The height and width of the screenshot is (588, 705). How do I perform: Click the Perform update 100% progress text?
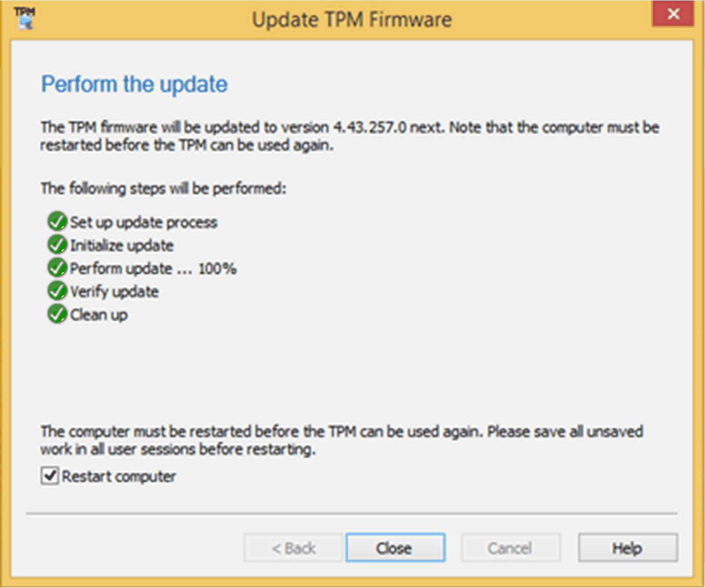point(154,269)
